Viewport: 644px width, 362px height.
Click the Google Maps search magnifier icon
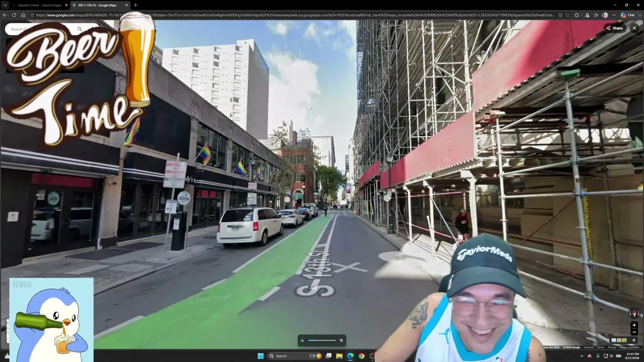click(79, 29)
